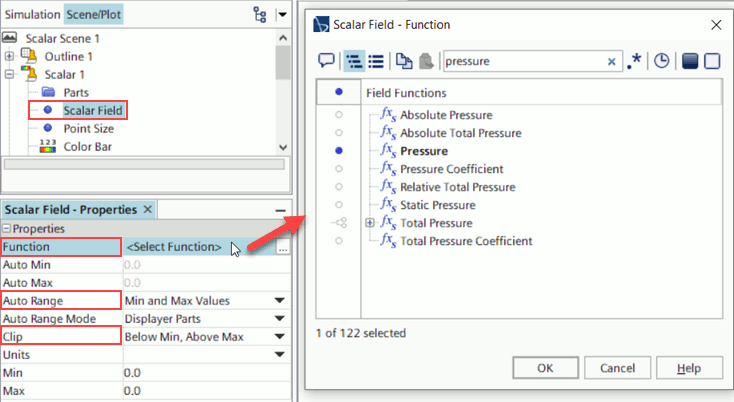Click the tree hierarchy icon above scene tree

click(260, 14)
